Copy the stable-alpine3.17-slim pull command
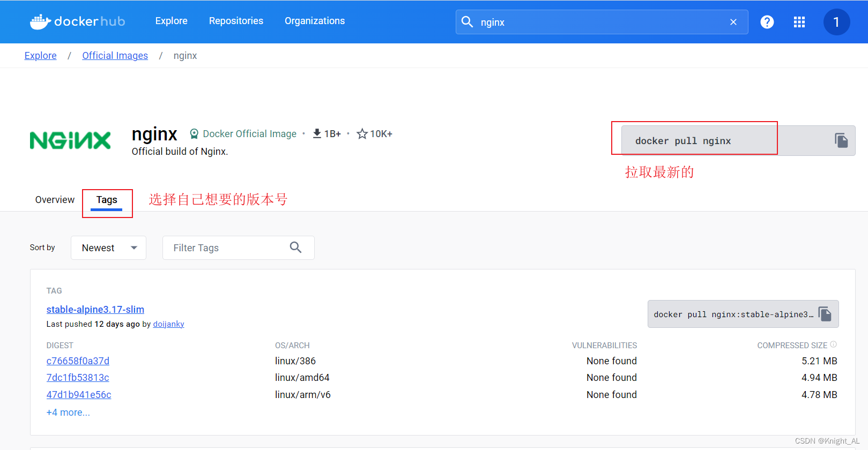This screenshot has width=868, height=450. [826, 314]
